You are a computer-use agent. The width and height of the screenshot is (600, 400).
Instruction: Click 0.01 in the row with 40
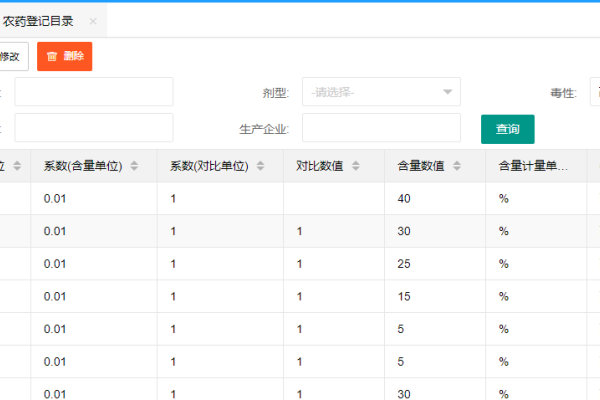tap(55, 198)
